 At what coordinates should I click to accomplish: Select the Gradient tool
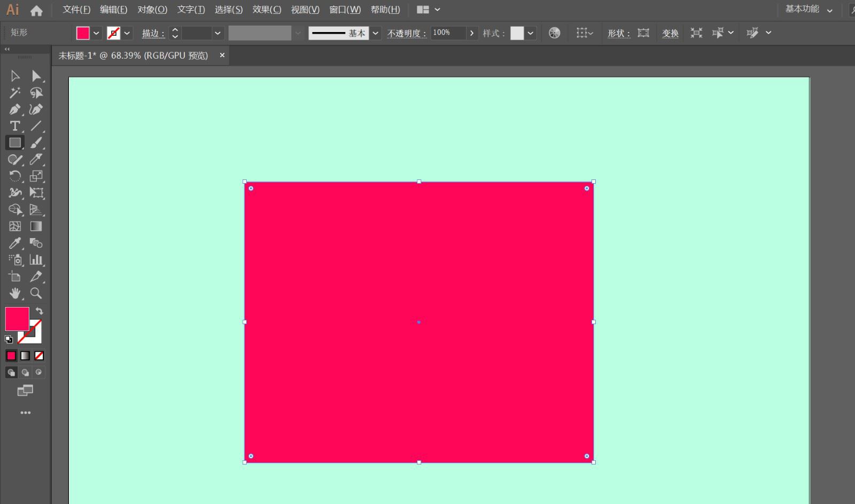pyautogui.click(x=36, y=226)
